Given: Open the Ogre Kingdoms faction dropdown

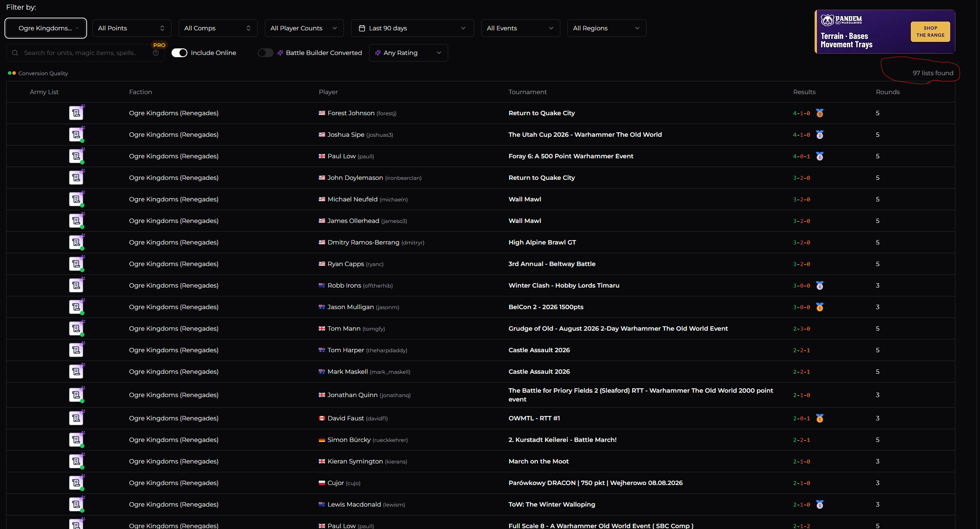Looking at the screenshot, I should [46, 28].
